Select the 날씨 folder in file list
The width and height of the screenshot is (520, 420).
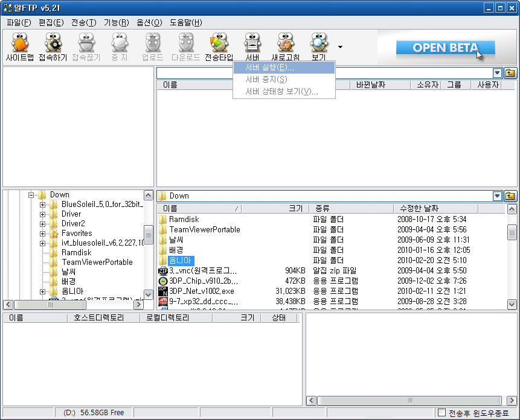[176, 240]
